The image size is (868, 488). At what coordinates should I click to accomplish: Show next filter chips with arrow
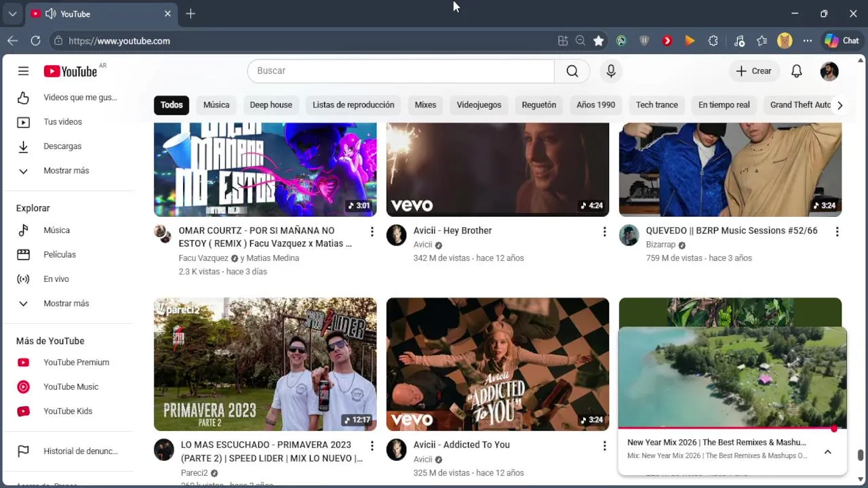pos(840,105)
